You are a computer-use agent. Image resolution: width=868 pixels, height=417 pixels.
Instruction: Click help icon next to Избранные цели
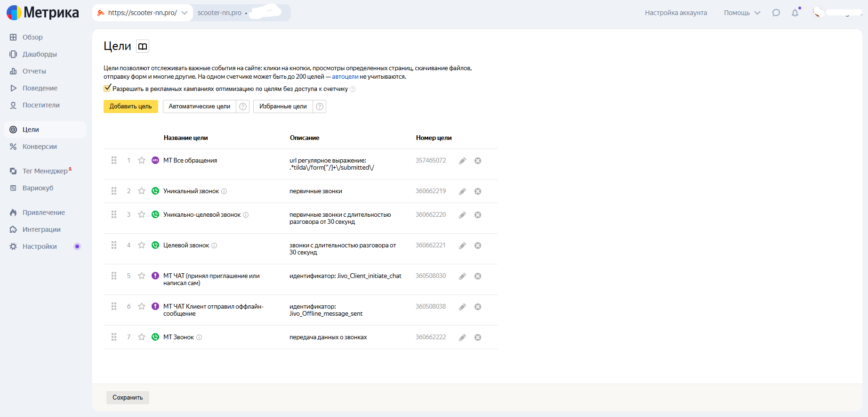click(x=320, y=106)
